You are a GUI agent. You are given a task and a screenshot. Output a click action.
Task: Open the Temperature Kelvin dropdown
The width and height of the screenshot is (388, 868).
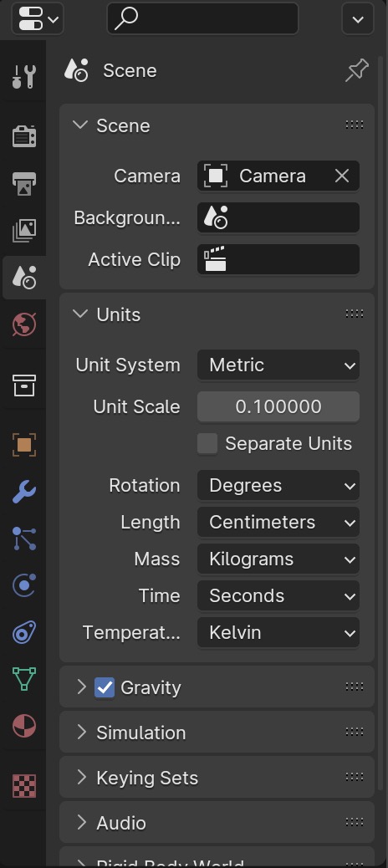(278, 633)
